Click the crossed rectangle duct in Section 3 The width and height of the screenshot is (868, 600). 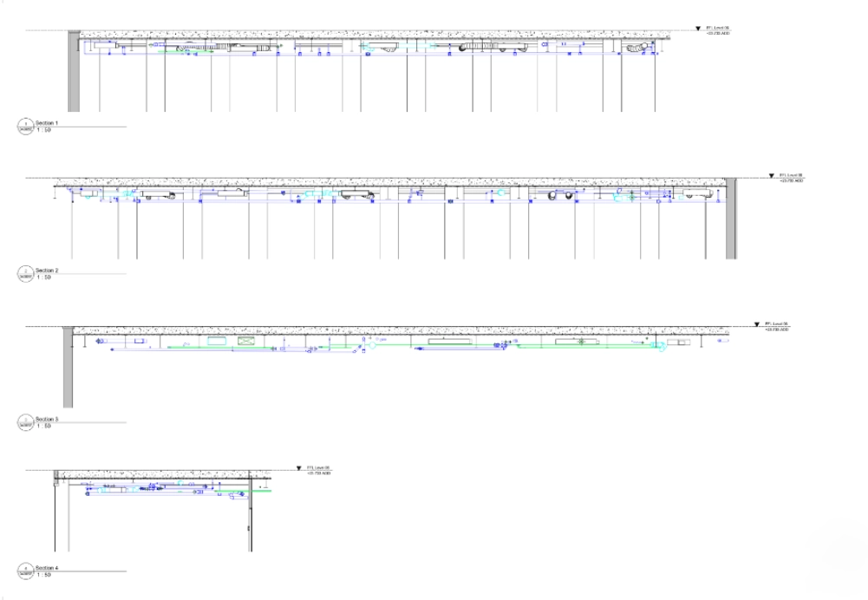pyautogui.click(x=246, y=341)
